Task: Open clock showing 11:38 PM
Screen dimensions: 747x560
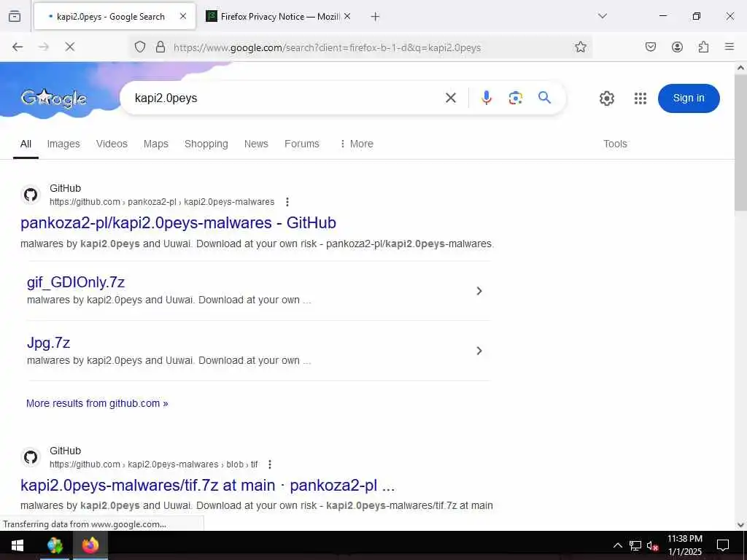Action: click(684, 545)
